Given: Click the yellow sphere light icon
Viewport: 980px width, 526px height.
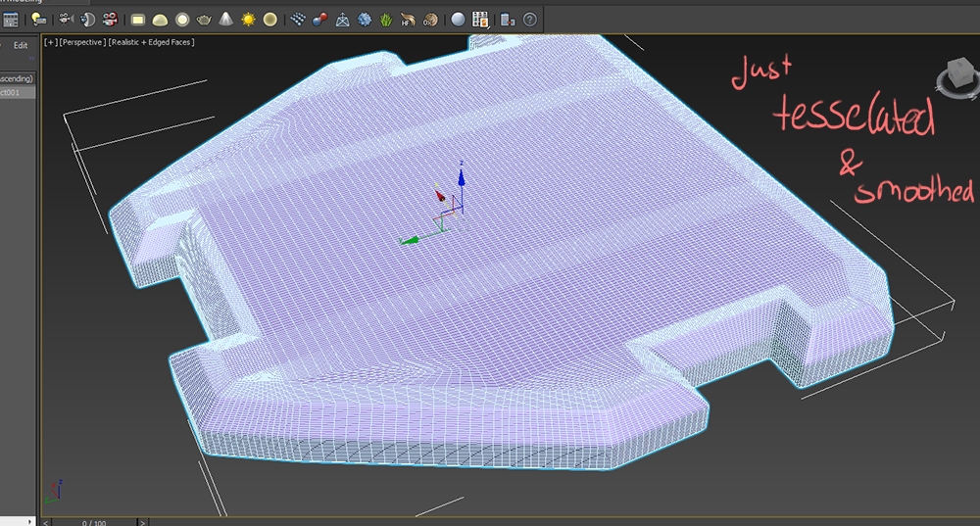Looking at the screenshot, I should [270, 20].
